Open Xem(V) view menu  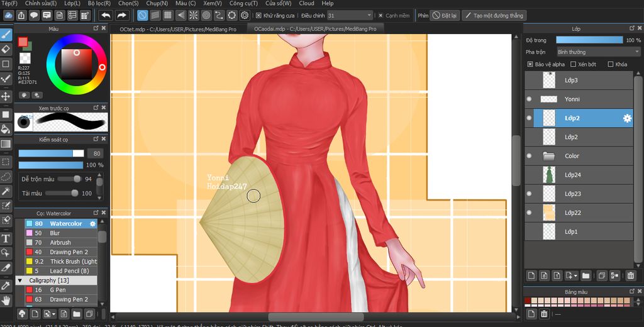click(213, 3)
